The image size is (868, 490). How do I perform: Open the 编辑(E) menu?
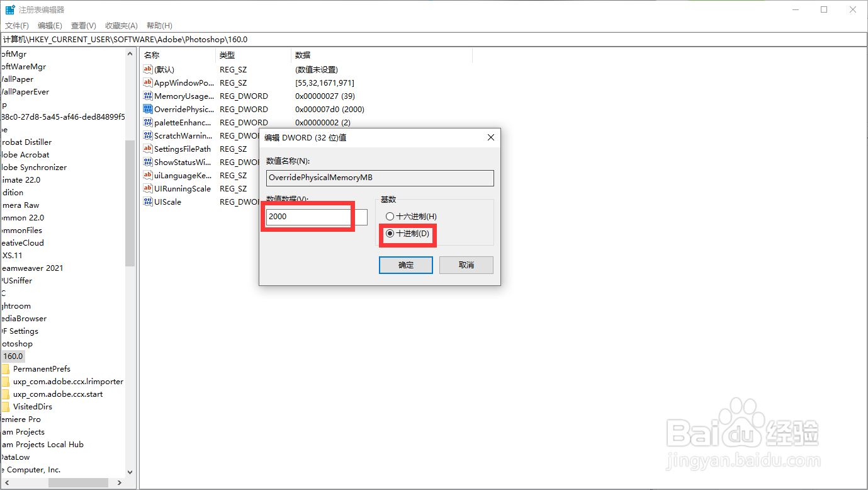pos(50,26)
